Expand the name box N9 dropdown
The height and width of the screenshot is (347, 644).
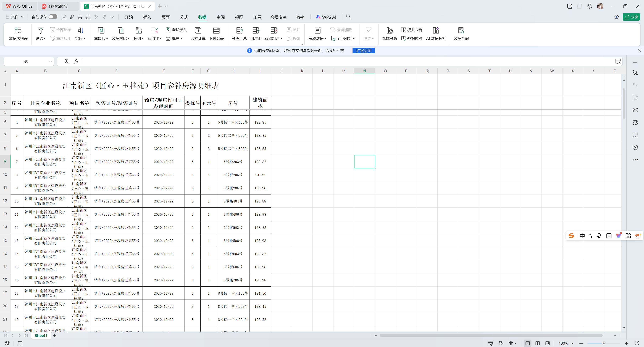pos(51,62)
